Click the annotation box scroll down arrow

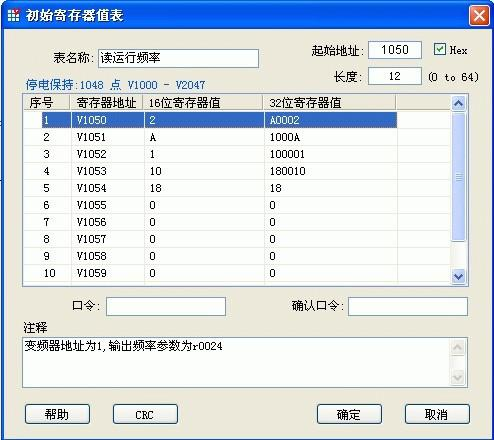pos(457,377)
